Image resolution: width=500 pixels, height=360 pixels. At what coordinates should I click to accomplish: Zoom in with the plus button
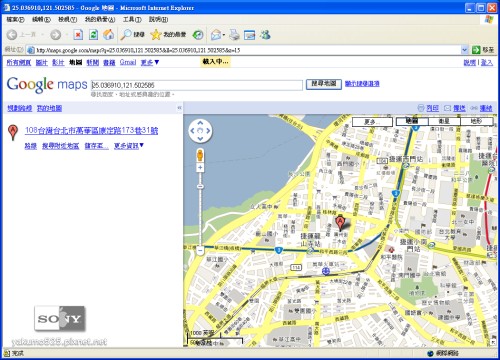pos(200,167)
